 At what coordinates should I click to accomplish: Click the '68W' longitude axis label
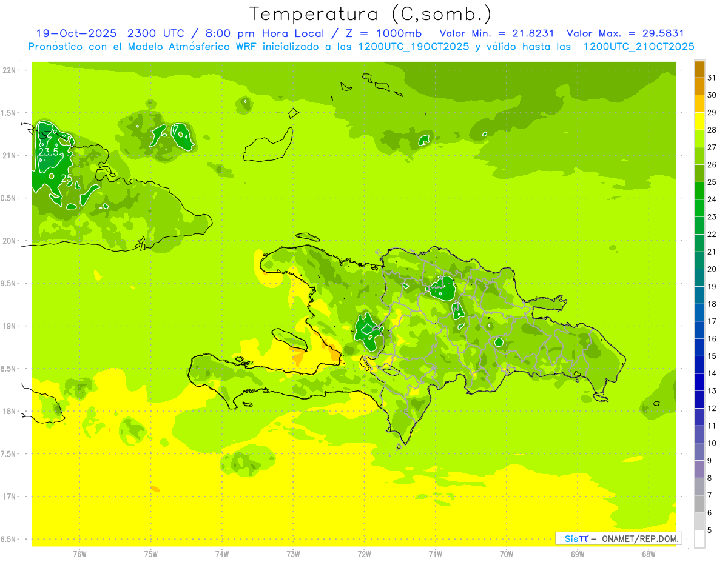649,554
